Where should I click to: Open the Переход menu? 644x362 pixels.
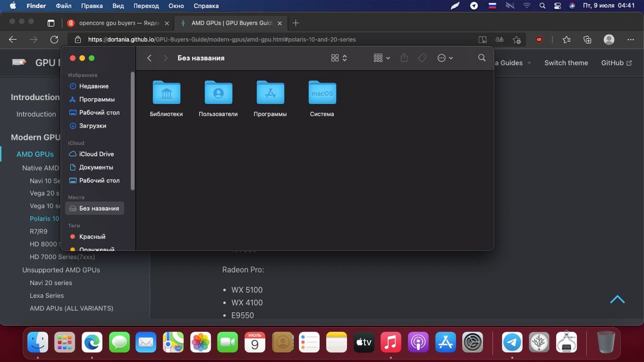146,6
